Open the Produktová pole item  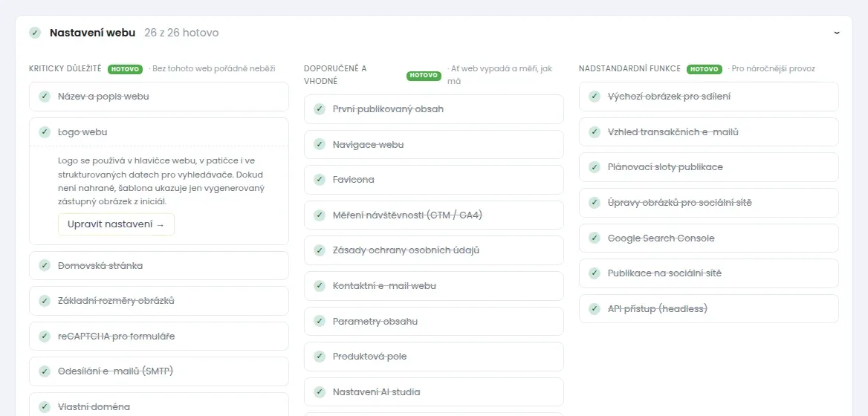434,357
